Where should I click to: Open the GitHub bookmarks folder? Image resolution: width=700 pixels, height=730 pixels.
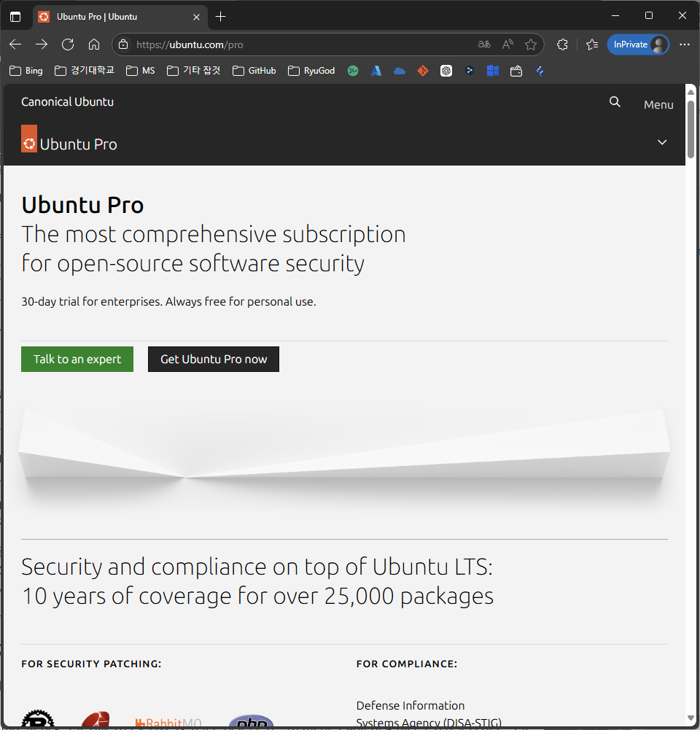tap(254, 71)
